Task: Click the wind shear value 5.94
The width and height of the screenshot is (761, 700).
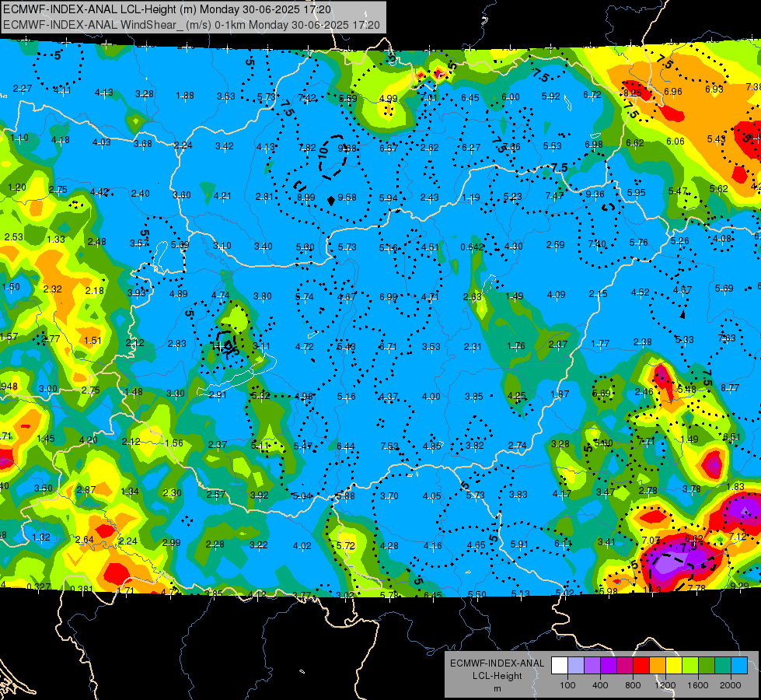Action: coord(388,198)
